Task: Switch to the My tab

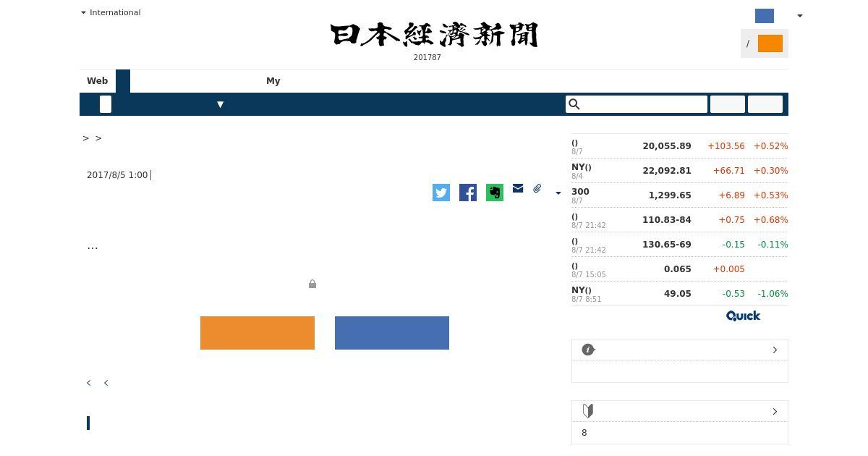Action: [x=273, y=81]
